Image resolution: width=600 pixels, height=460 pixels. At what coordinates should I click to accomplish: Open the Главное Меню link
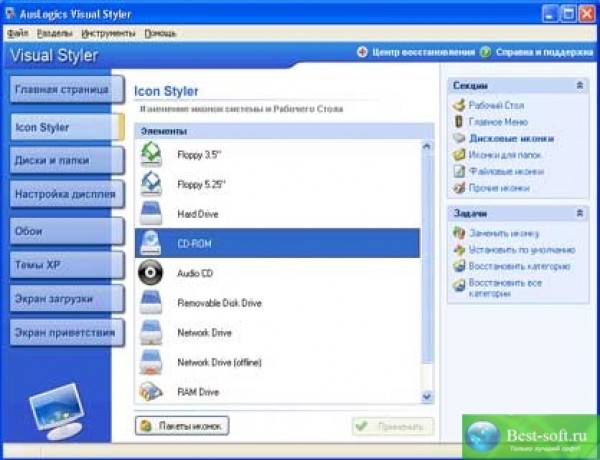(498, 122)
